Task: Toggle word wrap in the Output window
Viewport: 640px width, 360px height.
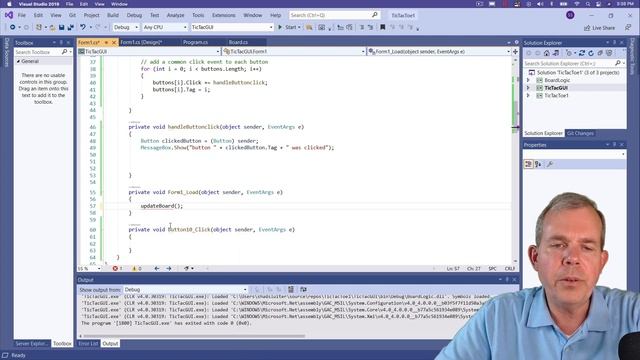Action: pos(303,289)
